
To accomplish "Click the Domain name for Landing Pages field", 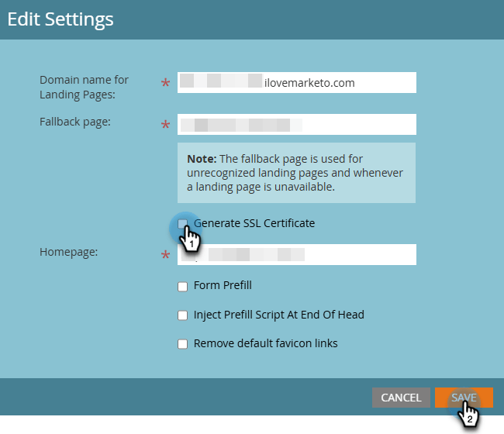I will [296, 82].
